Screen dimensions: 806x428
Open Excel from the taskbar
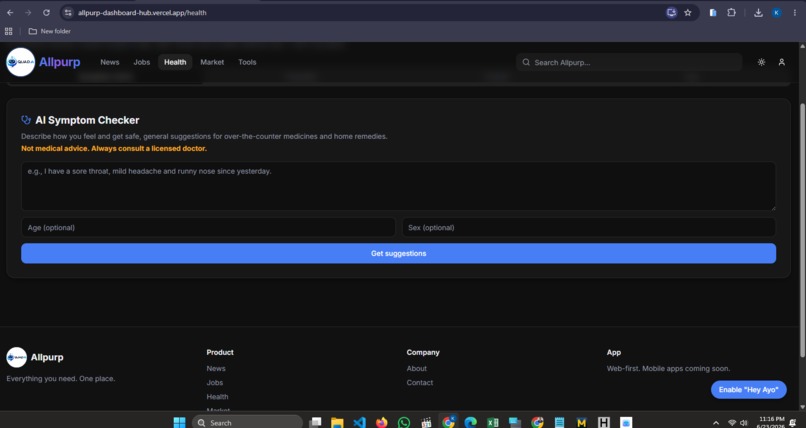click(x=492, y=422)
